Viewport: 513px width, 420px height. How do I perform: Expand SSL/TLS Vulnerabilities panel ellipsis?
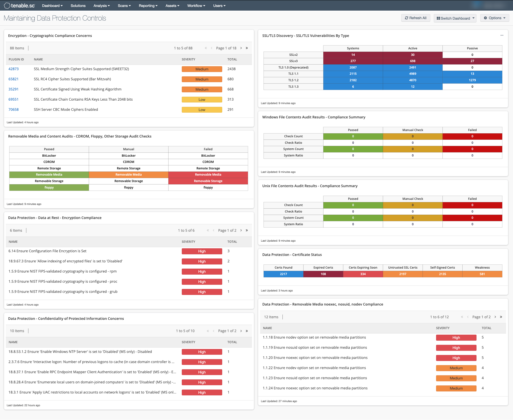coord(502,35)
